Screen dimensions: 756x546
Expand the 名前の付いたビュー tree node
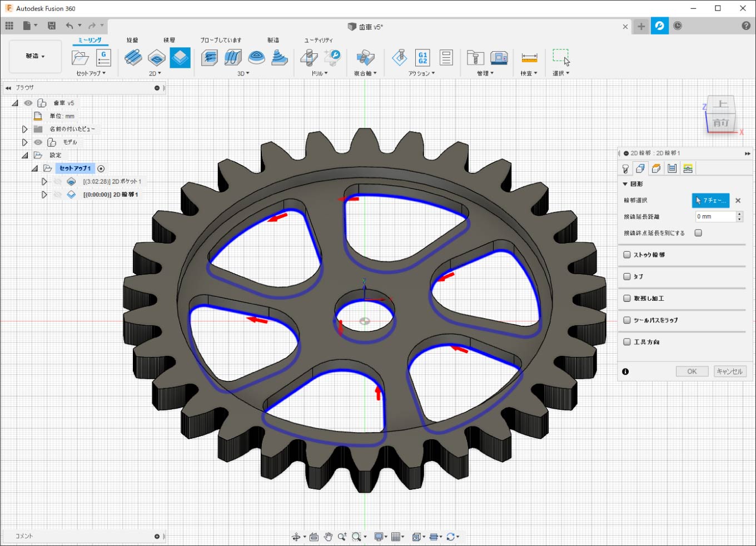coord(24,129)
